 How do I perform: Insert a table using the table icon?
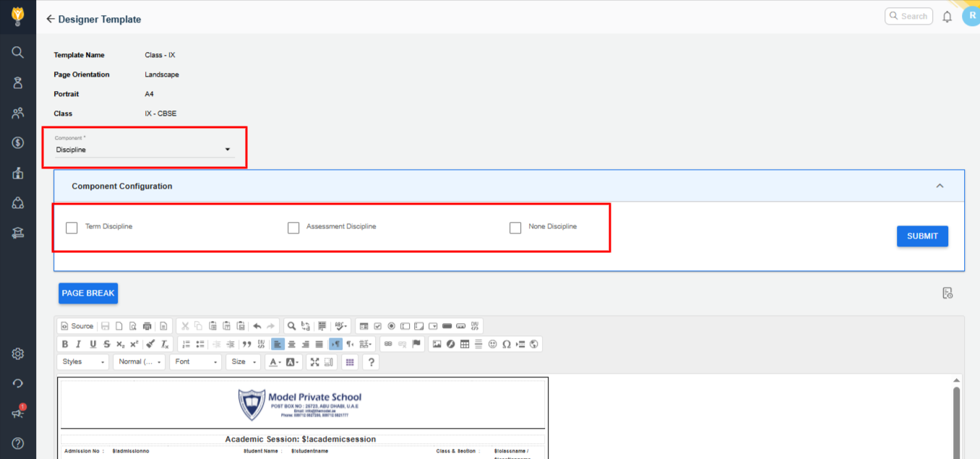point(465,344)
